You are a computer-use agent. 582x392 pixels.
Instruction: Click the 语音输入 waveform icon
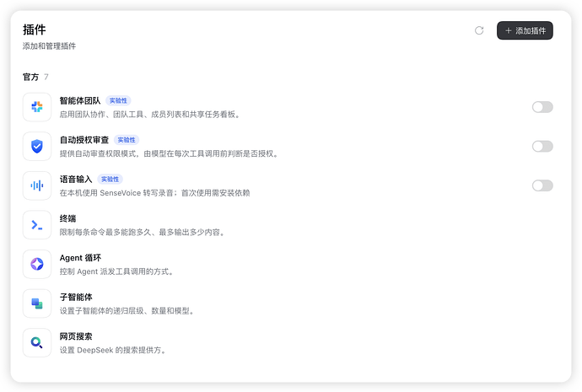tap(37, 185)
